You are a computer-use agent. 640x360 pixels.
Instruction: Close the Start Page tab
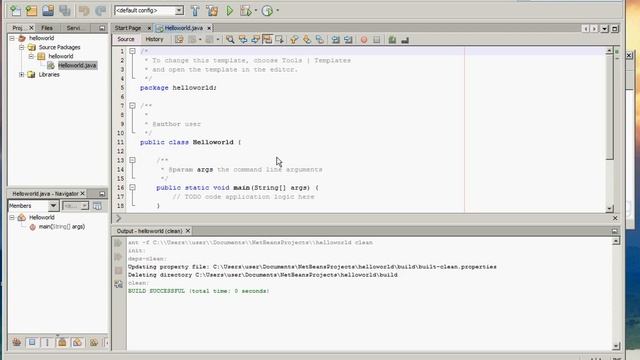[149, 28]
